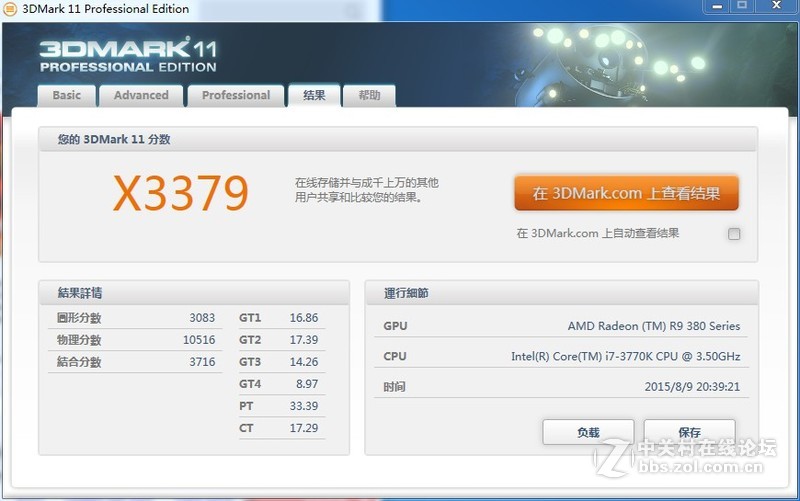Click the GT4 result 8.97

[307, 384]
